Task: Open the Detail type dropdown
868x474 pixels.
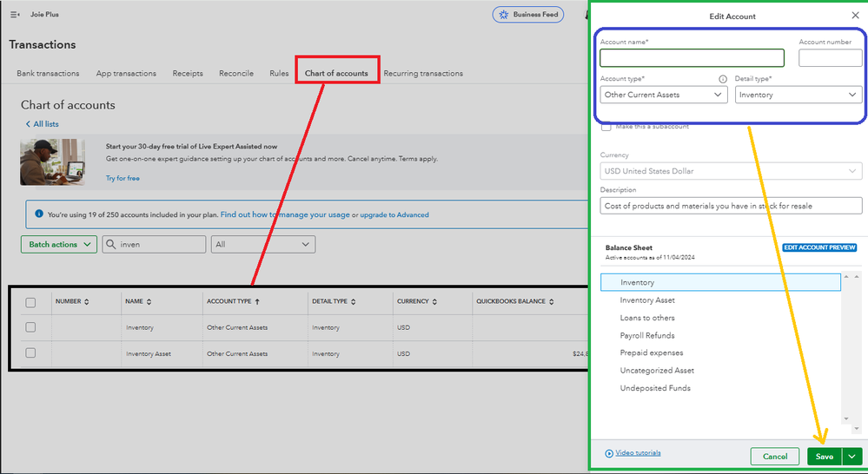Action: pyautogui.click(x=798, y=95)
